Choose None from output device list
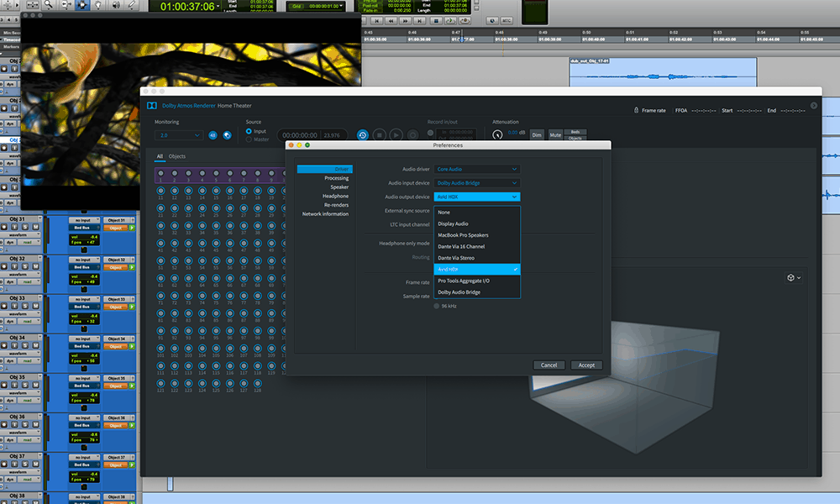The width and height of the screenshot is (840, 504). pos(477,212)
